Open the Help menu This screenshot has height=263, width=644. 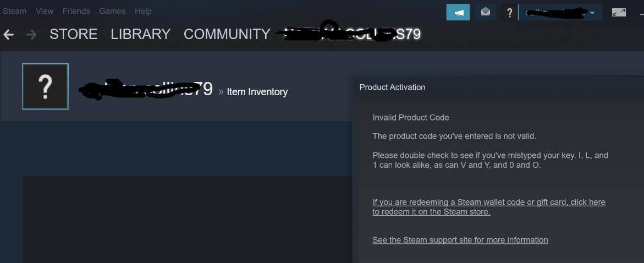[x=143, y=11]
